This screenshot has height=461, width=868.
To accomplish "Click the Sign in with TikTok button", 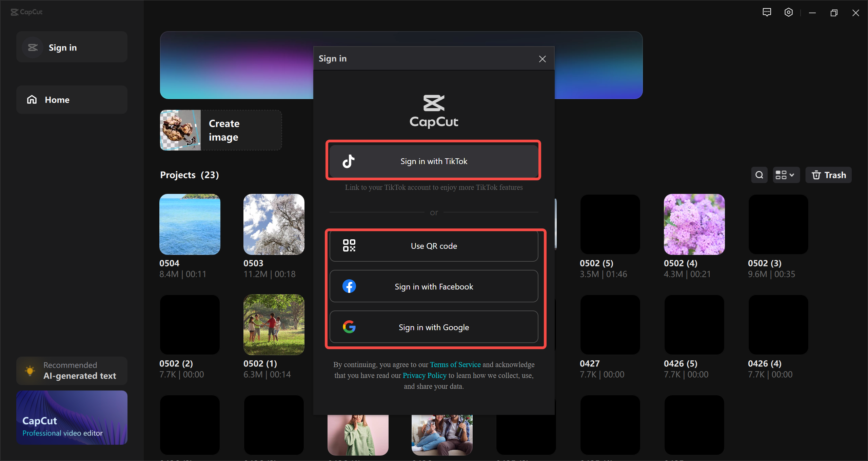I will point(433,161).
